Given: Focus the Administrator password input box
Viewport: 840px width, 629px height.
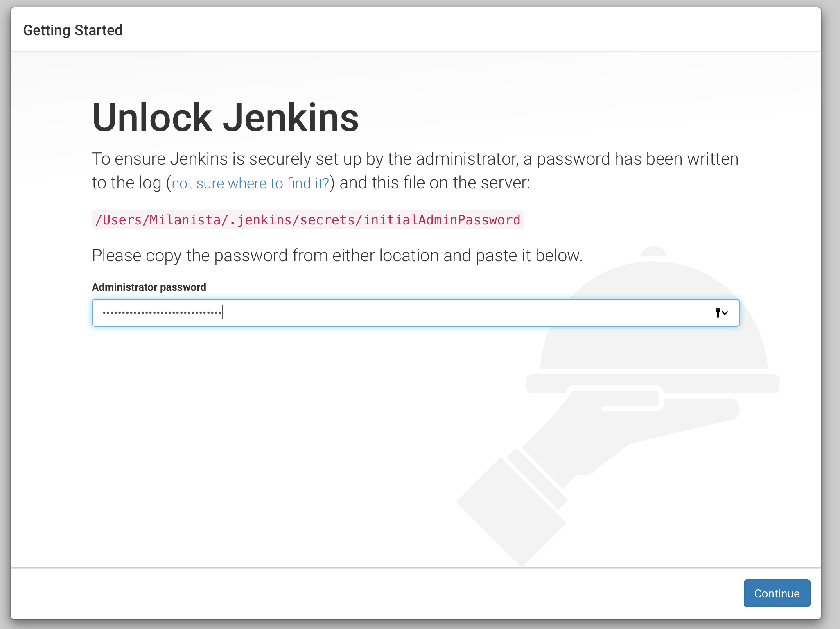Looking at the screenshot, I should [368, 312].
